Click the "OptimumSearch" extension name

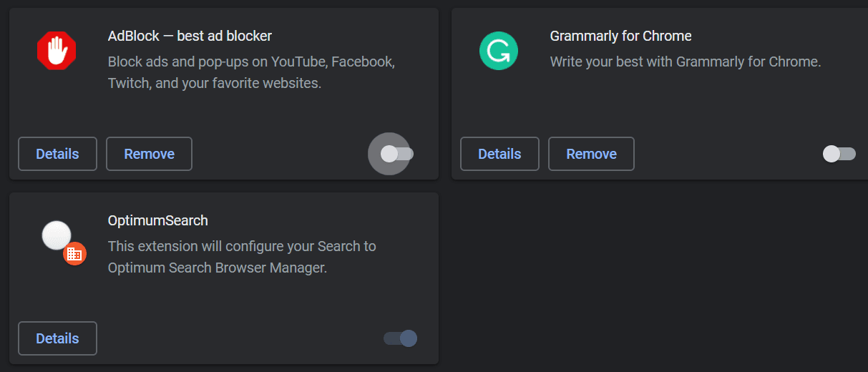[x=157, y=220]
